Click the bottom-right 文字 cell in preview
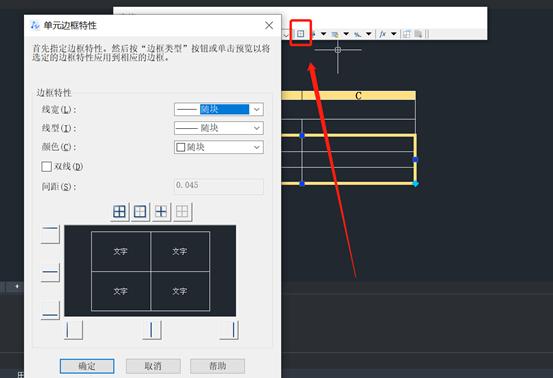Screen dimensions: 553x378 (180, 291)
